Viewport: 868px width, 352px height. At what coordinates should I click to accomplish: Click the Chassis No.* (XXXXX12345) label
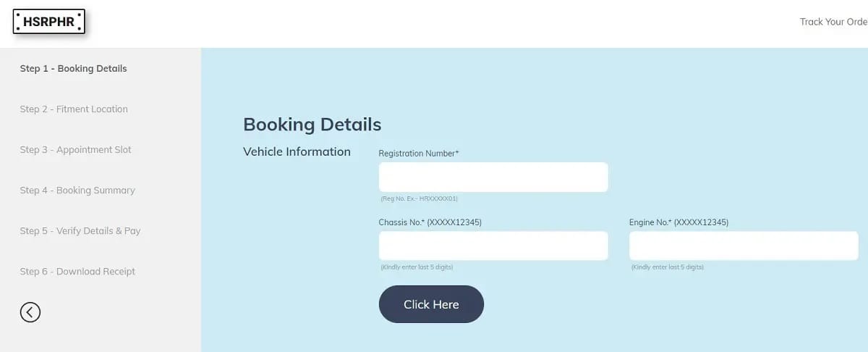click(x=430, y=222)
